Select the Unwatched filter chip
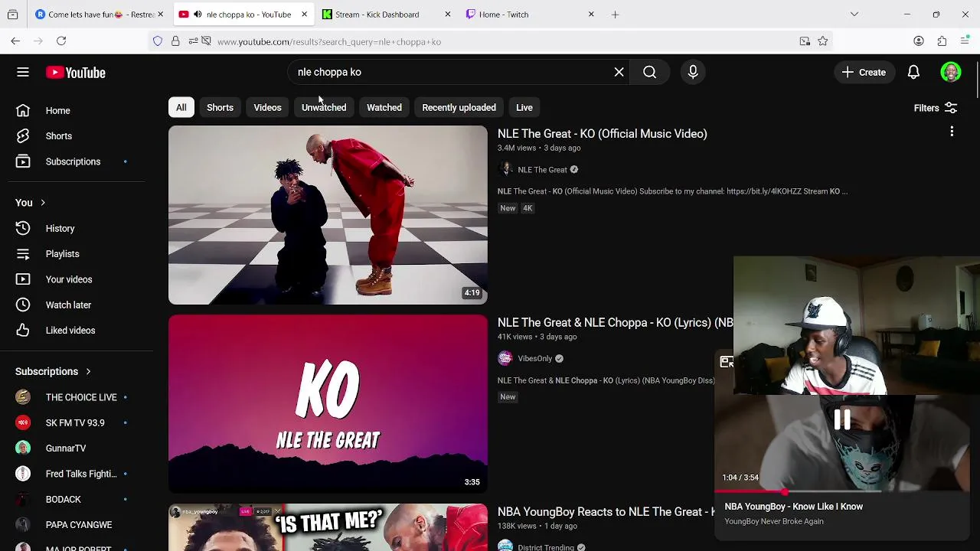The height and width of the screenshot is (551, 980). click(x=324, y=108)
